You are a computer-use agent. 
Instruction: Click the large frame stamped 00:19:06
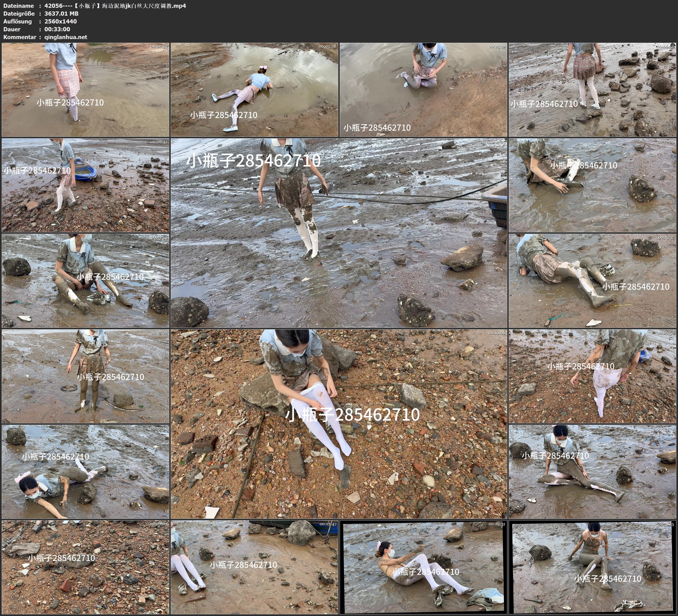click(339, 424)
